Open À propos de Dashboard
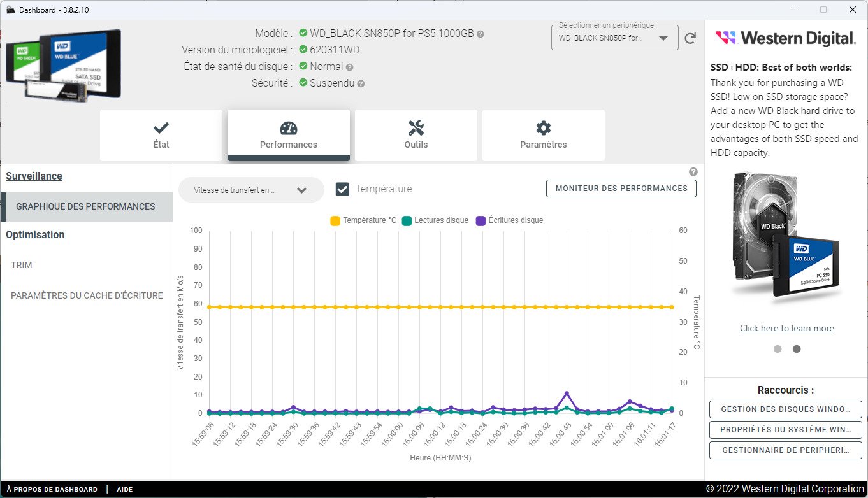 [52, 489]
